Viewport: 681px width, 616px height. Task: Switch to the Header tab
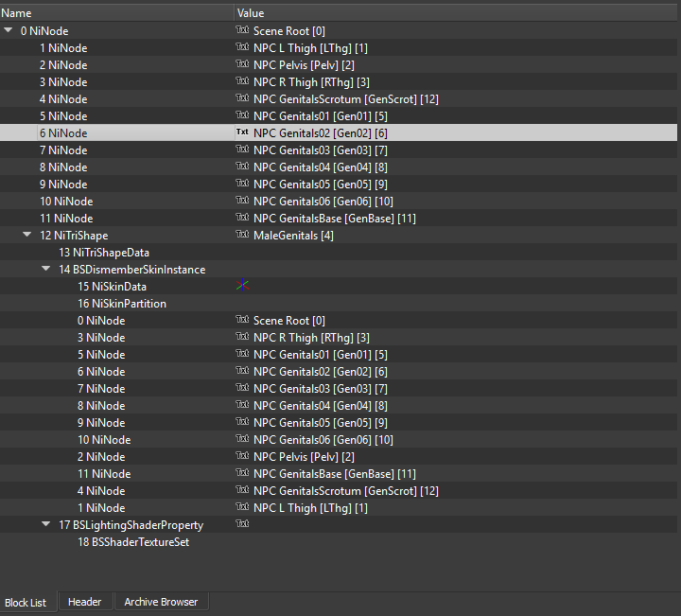tap(85, 602)
